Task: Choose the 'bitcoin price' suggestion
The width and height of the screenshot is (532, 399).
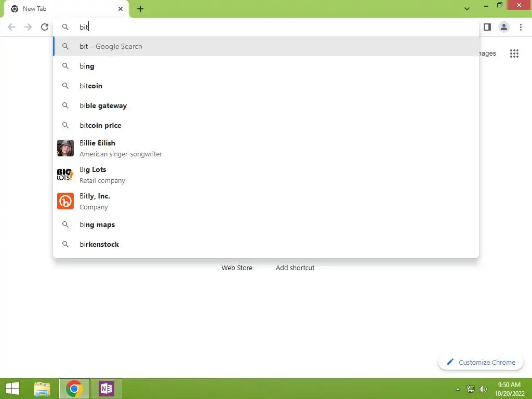Action: 266,125
